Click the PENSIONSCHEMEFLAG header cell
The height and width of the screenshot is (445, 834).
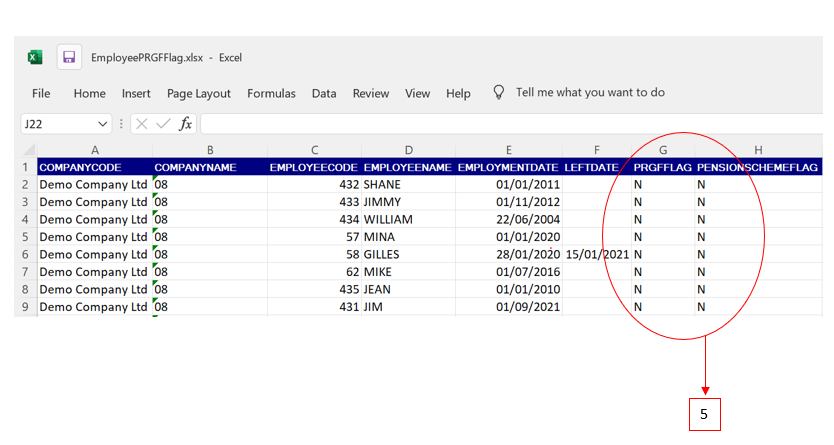(x=757, y=167)
